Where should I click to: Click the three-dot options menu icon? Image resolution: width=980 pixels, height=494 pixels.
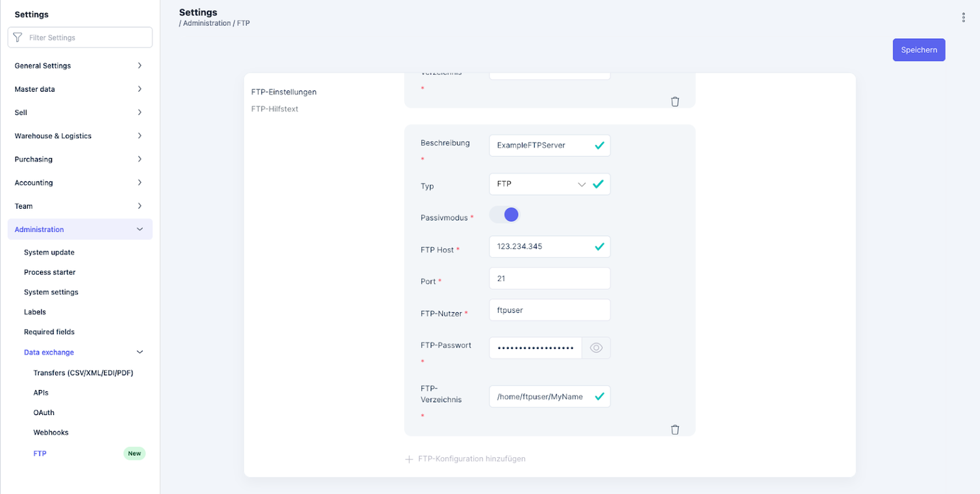963,18
